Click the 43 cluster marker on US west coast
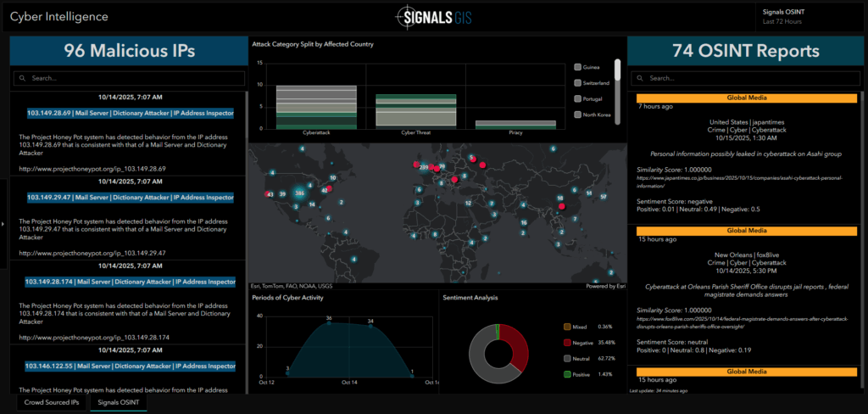 click(x=270, y=194)
